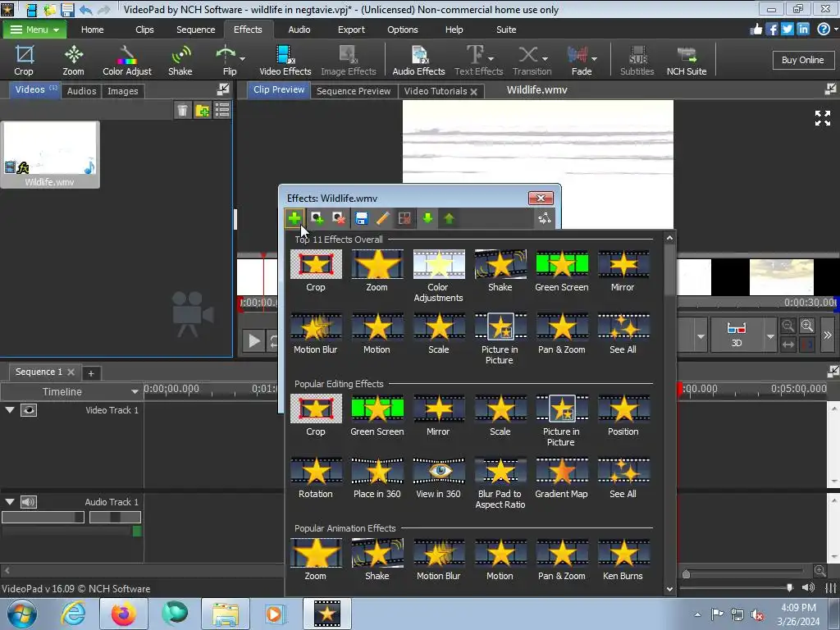Delete selected clip with trash bin icon
The image size is (840, 630).
[x=182, y=111]
